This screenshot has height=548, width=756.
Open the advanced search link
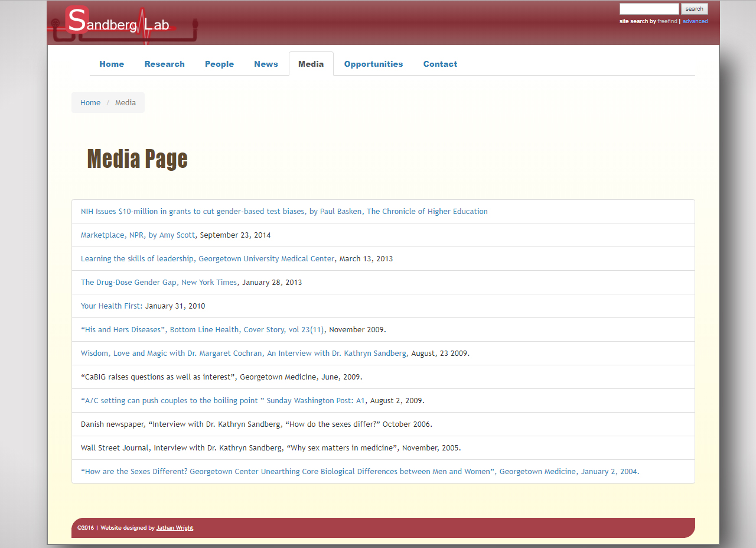pyautogui.click(x=695, y=21)
